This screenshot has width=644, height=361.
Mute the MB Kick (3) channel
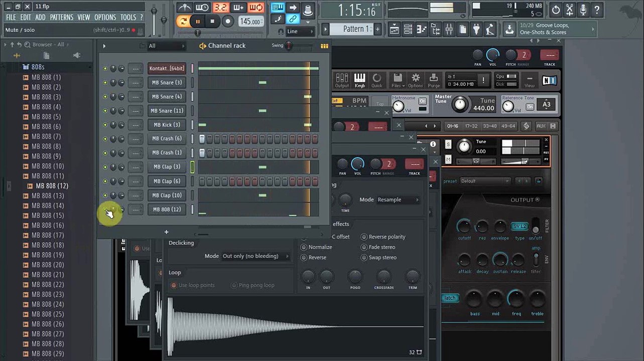[x=105, y=125]
